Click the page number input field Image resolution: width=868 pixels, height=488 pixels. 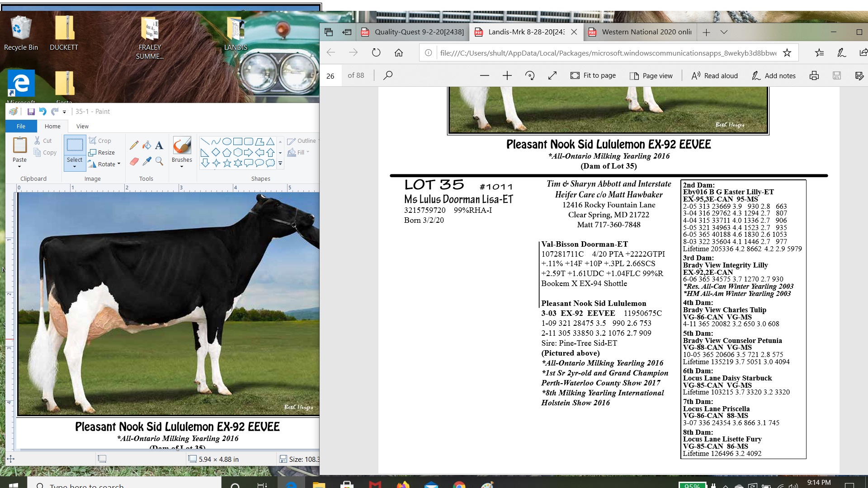[330, 75]
